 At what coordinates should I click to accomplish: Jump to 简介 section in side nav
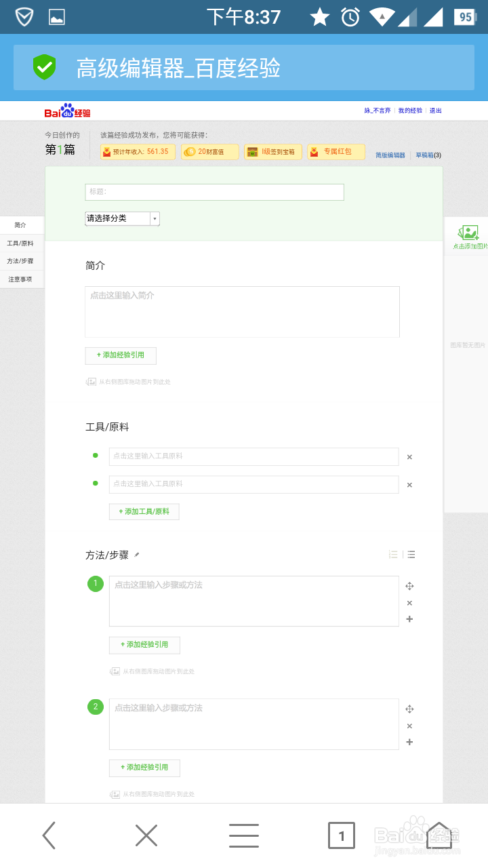(x=21, y=225)
